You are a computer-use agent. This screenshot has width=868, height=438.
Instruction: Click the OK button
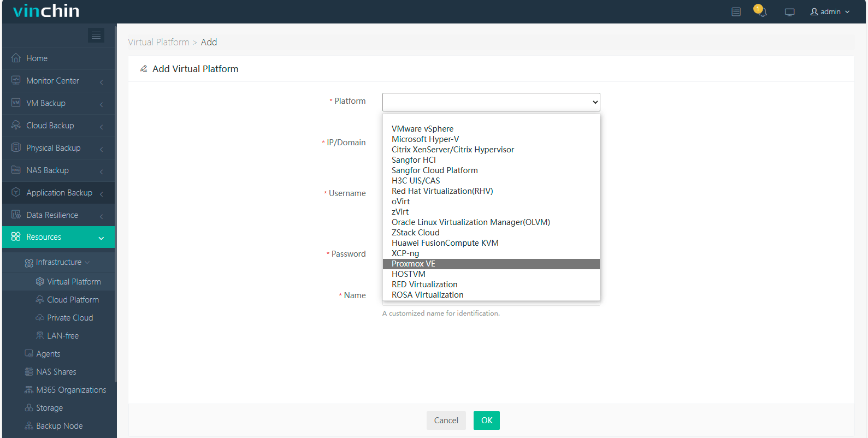[487, 421]
